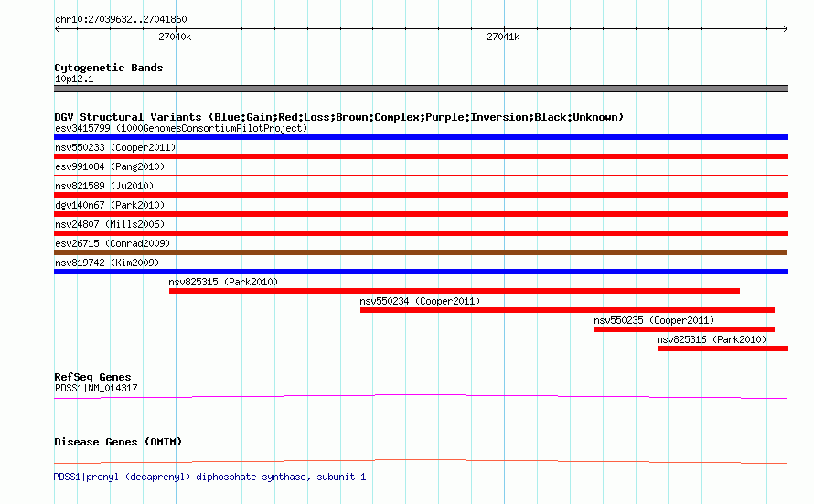
Task: Click the nsv550234 red variant bar
Action: 567,310
